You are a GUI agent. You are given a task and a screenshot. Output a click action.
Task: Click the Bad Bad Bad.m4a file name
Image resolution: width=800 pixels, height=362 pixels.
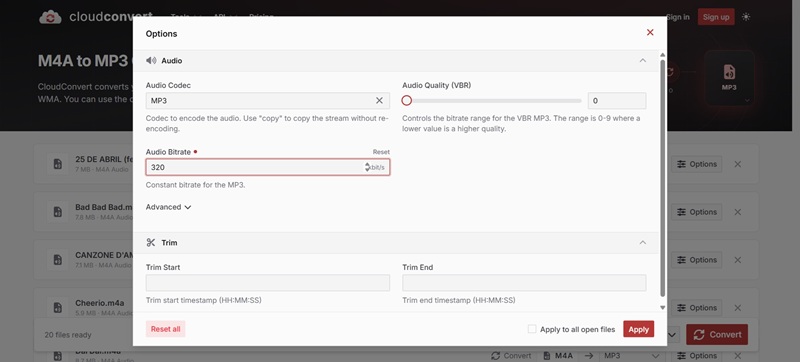(x=104, y=207)
